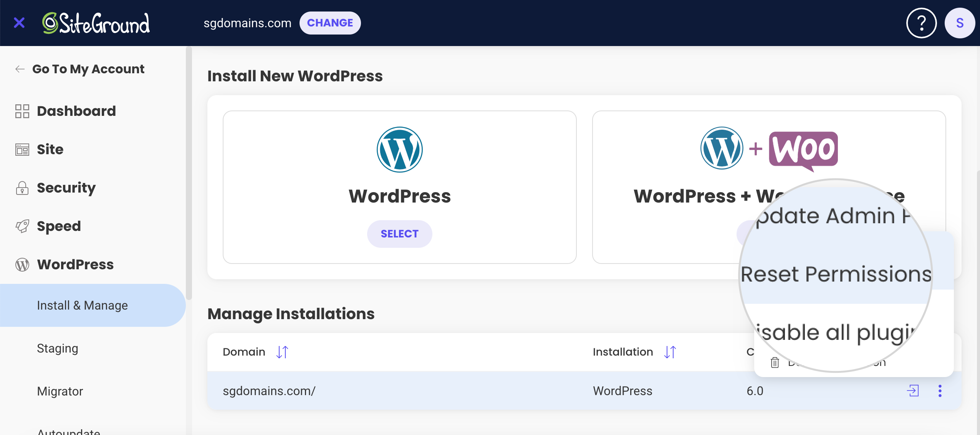The image size is (980, 435).
Task: Click the Domain column header
Action: point(244,352)
